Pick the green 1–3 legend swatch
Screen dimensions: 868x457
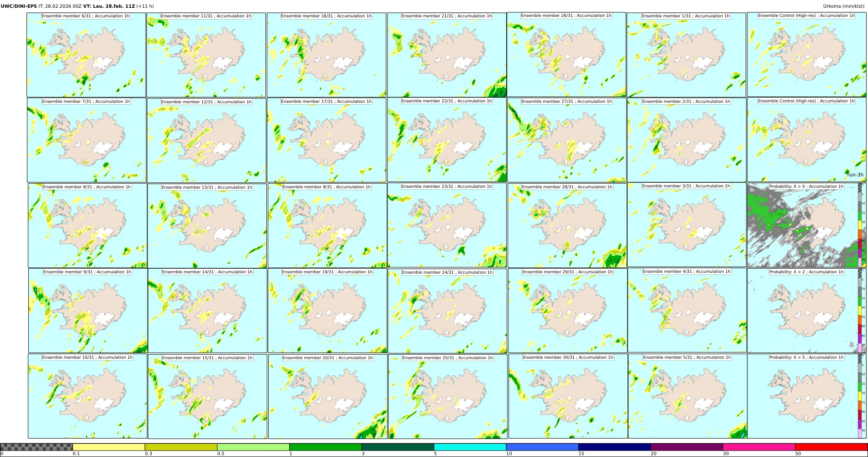pyautogui.click(x=325, y=447)
